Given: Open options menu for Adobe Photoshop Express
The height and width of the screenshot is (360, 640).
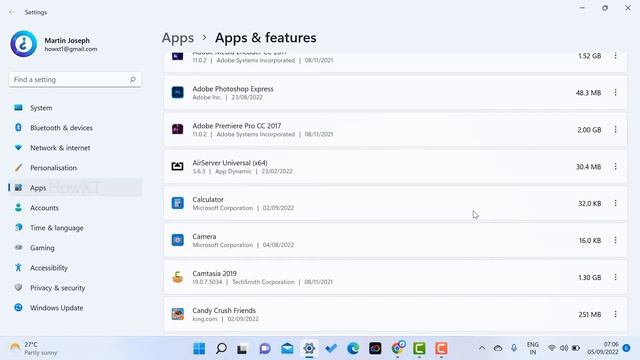Looking at the screenshot, I should (x=615, y=93).
